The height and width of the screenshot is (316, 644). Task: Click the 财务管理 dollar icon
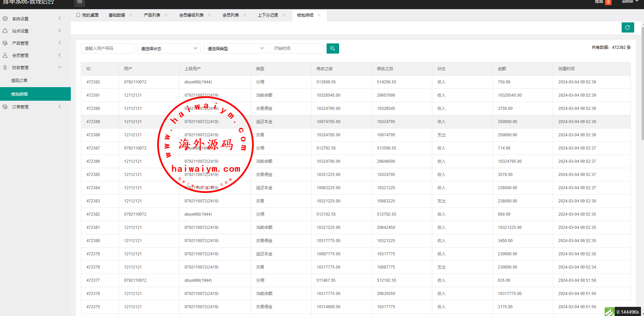(5, 67)
